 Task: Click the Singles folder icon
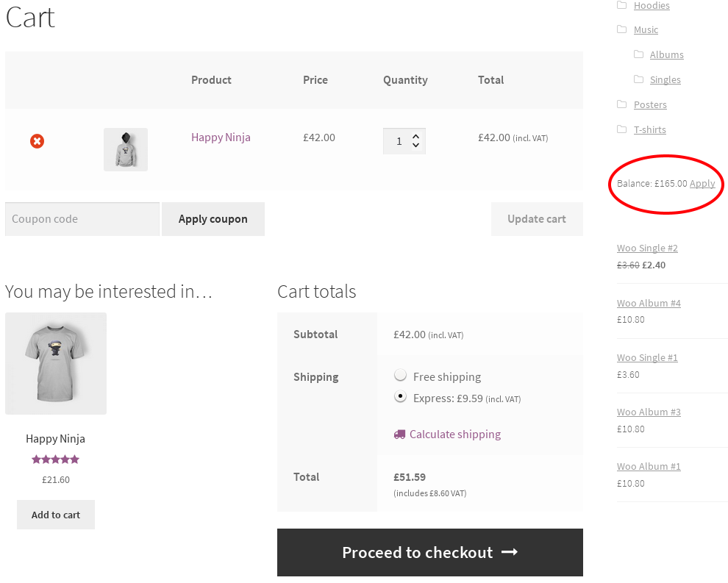click(x=639, y=79)
